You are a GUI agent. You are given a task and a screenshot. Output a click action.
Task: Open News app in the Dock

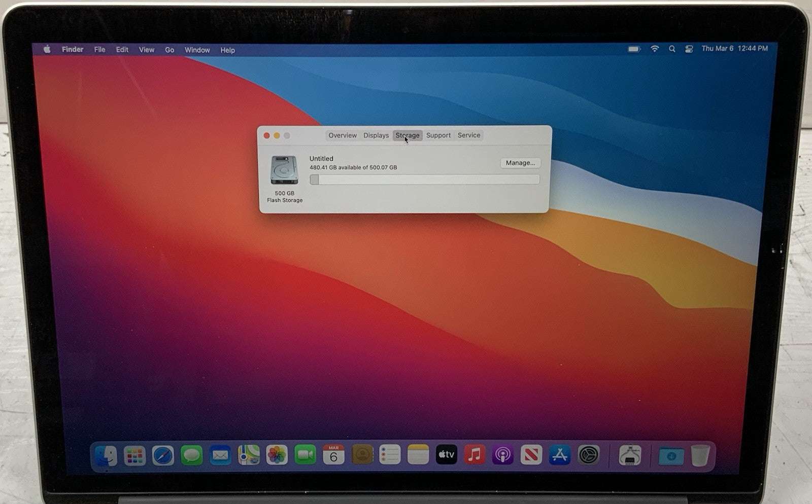[x=531, y=455]
